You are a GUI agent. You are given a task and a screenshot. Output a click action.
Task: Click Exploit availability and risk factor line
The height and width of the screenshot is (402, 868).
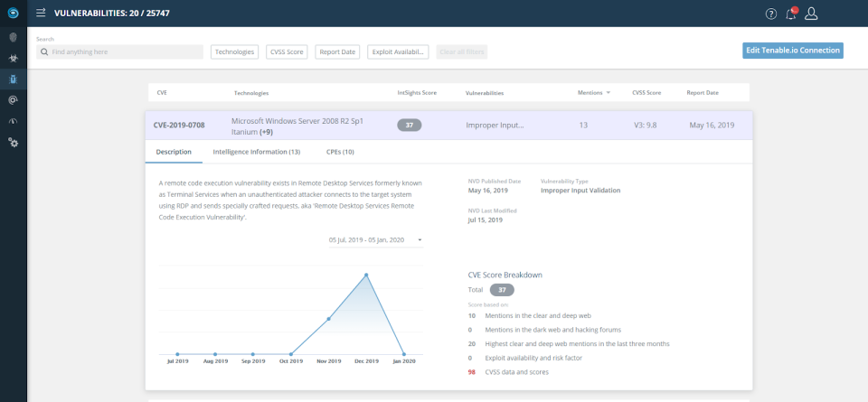coord(533,358)
